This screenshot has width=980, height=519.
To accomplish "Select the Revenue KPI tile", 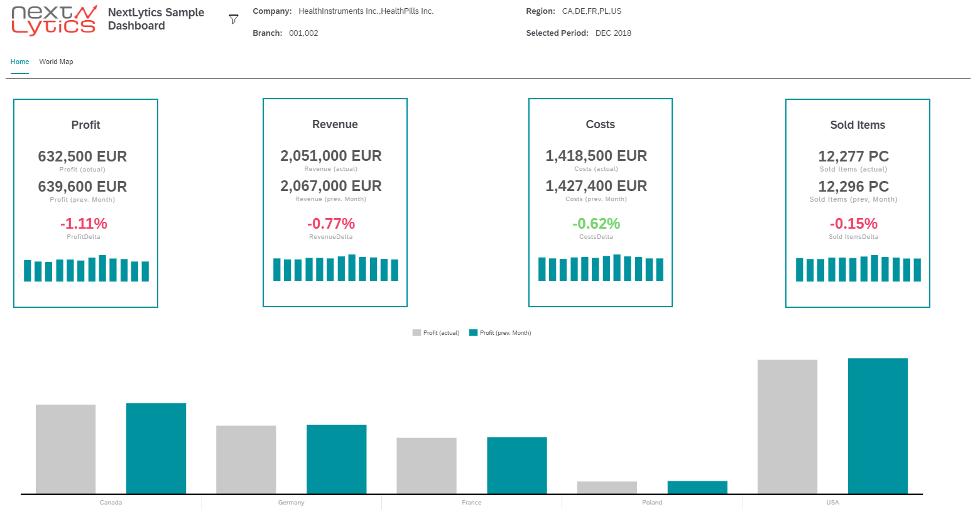I will [x=335, y=202].
